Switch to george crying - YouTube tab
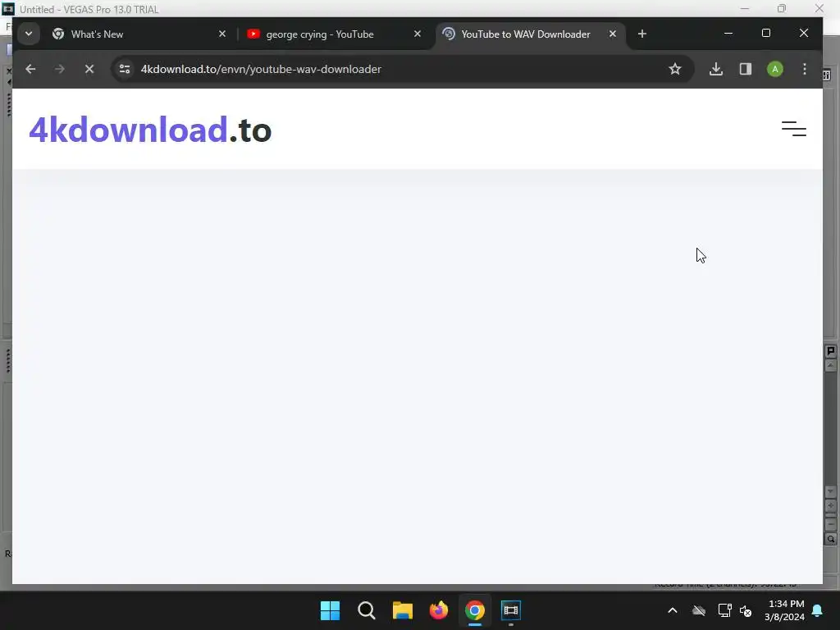840x630 pixels. (x=335, y=34)
